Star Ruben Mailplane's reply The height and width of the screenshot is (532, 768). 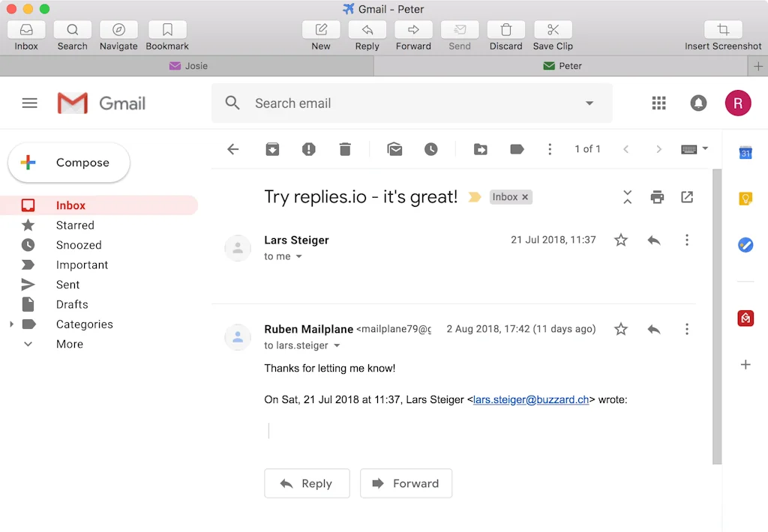pos(620,328)
